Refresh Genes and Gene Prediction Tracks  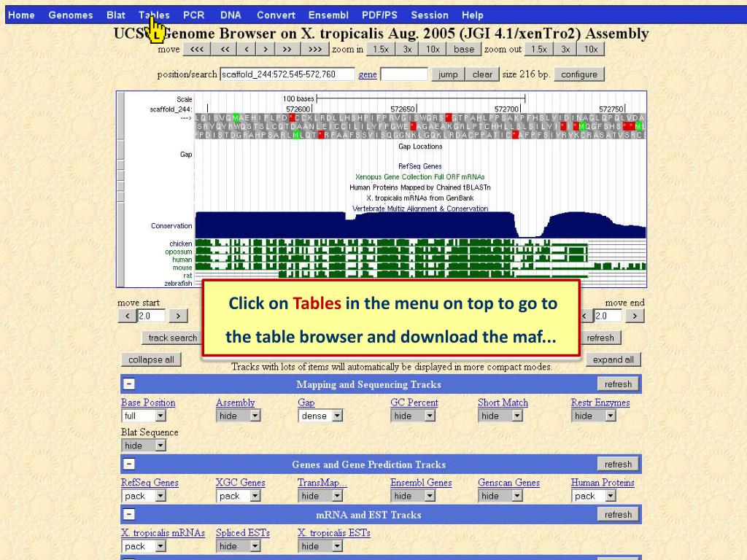point(618,464)
